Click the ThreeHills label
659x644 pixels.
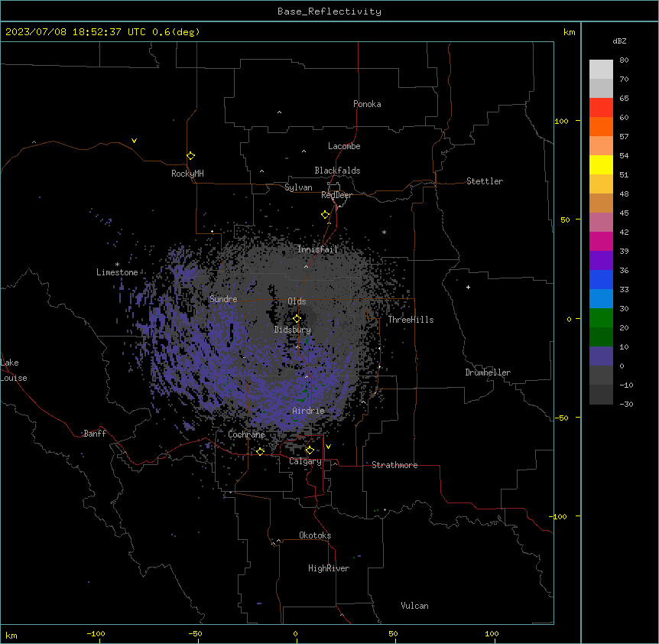[x=411, y=320]
